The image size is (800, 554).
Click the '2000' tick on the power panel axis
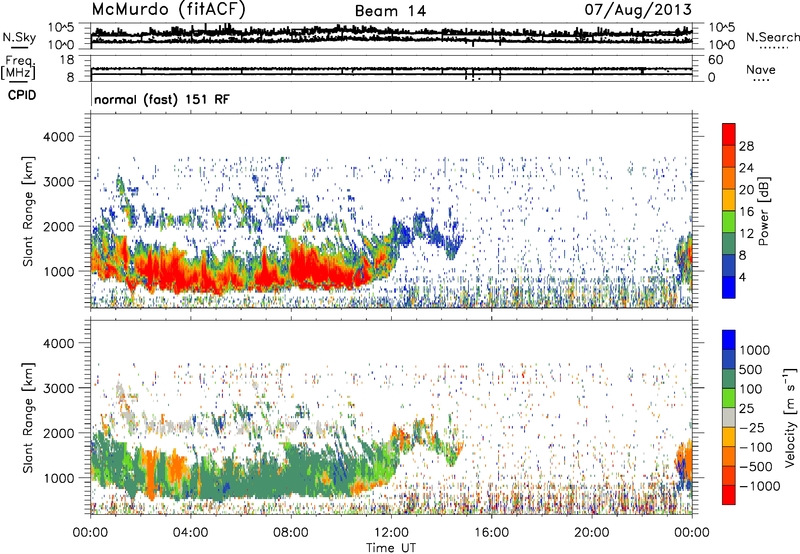(58, 226)
